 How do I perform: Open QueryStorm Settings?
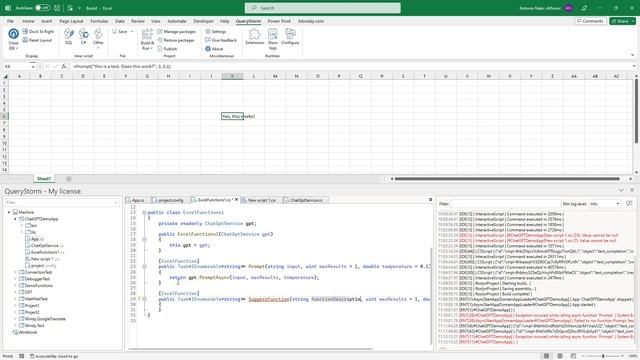[216, 31]
